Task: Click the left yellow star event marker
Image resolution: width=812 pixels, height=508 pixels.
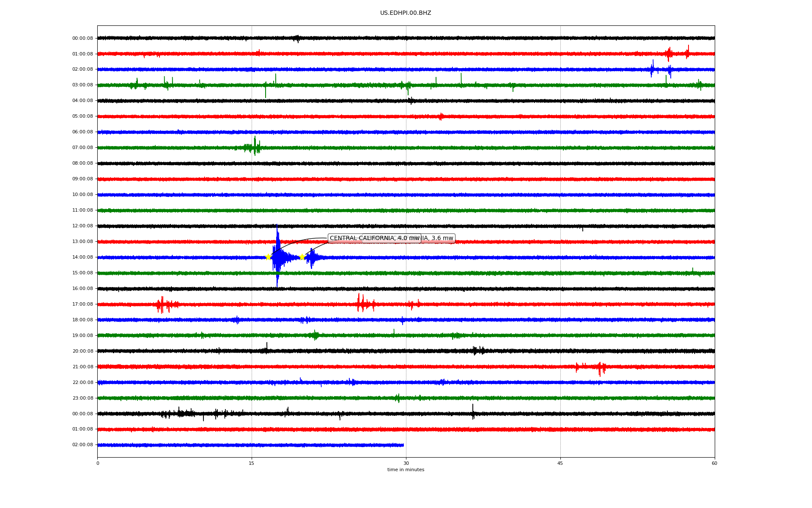Action: coord(268,257)
